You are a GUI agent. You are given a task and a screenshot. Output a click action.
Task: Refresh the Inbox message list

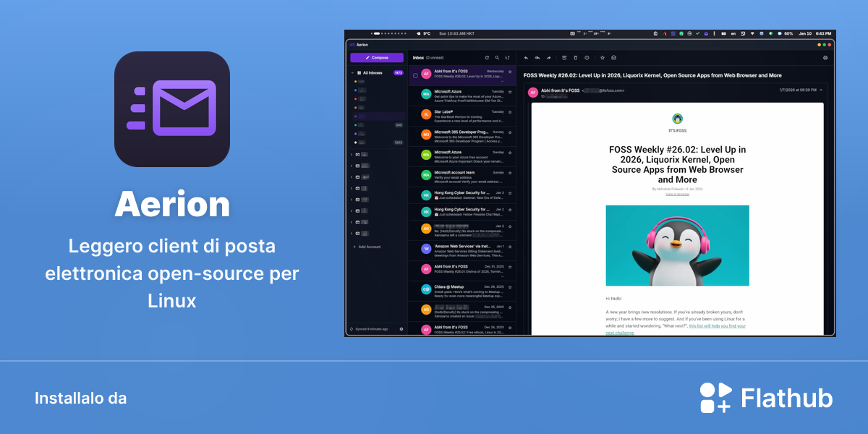click(x=487, y=57)
